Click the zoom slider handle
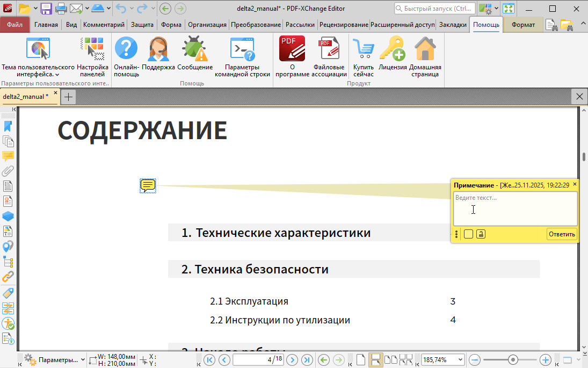Viewport: 588px width, 368px height. tap(513, 359)
